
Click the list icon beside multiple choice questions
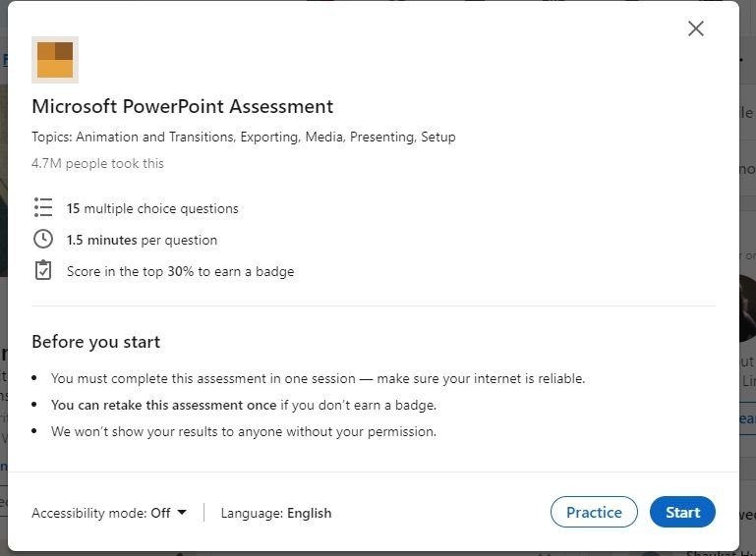[x=42, y=207]
